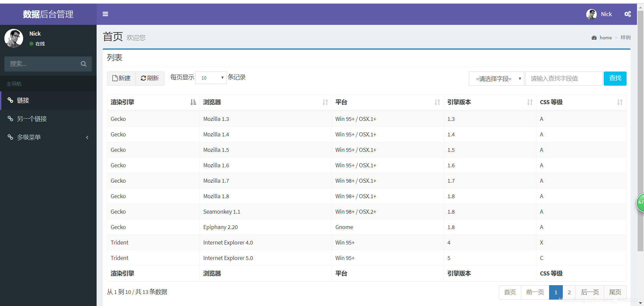Image resolution: width=644 pixels, height=306 pixels.
Task: Open settings via the gear icon top right
Action: pyautogui.click(x=627, y=14)
